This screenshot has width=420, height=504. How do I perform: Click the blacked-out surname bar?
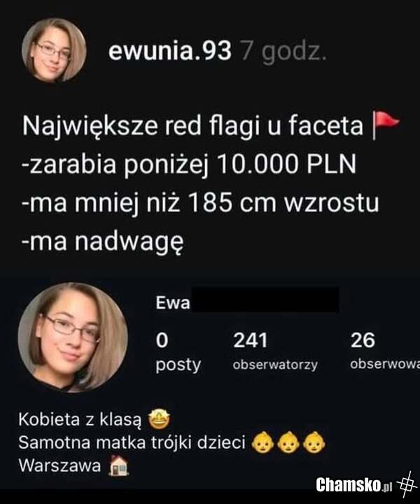point(265,300)
